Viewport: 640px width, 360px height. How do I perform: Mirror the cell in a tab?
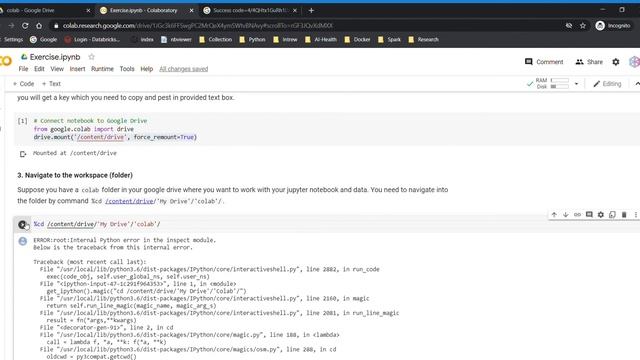[612, 214]
